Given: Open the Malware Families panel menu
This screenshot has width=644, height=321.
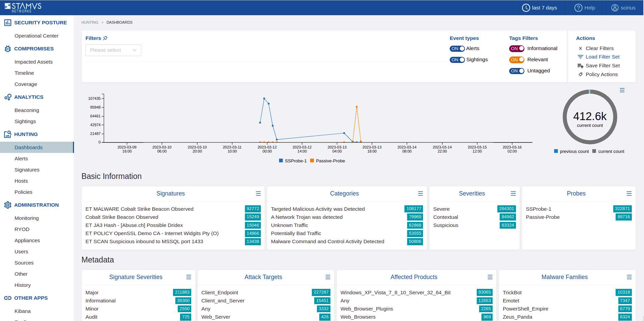Looking at the screenshot, I should click(629, 277).
